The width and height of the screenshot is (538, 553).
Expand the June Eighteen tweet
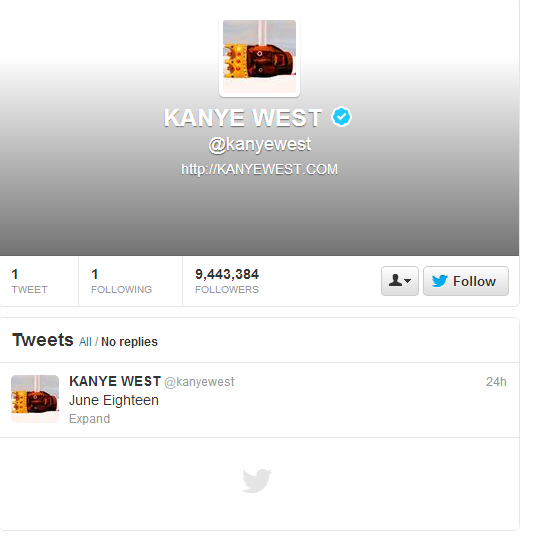[90, 419]
